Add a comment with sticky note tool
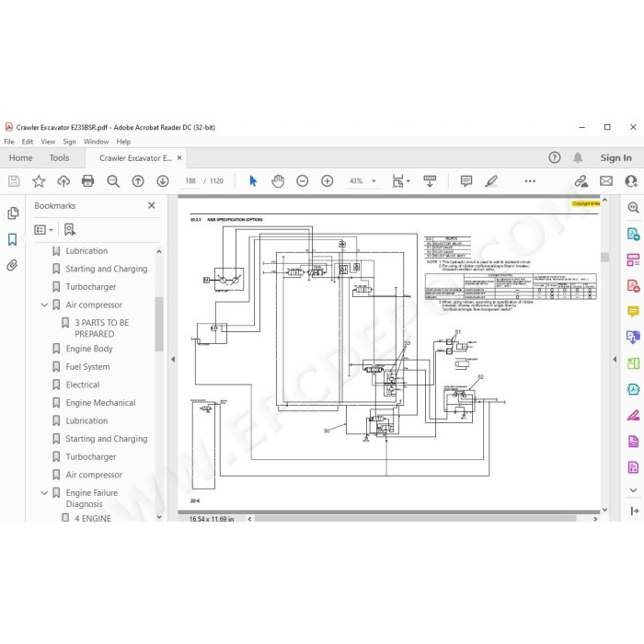 [x=466, y=181]
